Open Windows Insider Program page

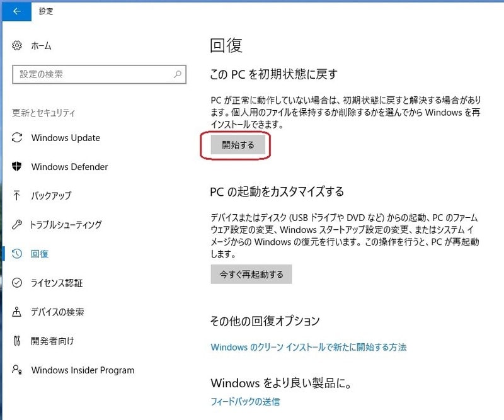[x=83, y=370]
